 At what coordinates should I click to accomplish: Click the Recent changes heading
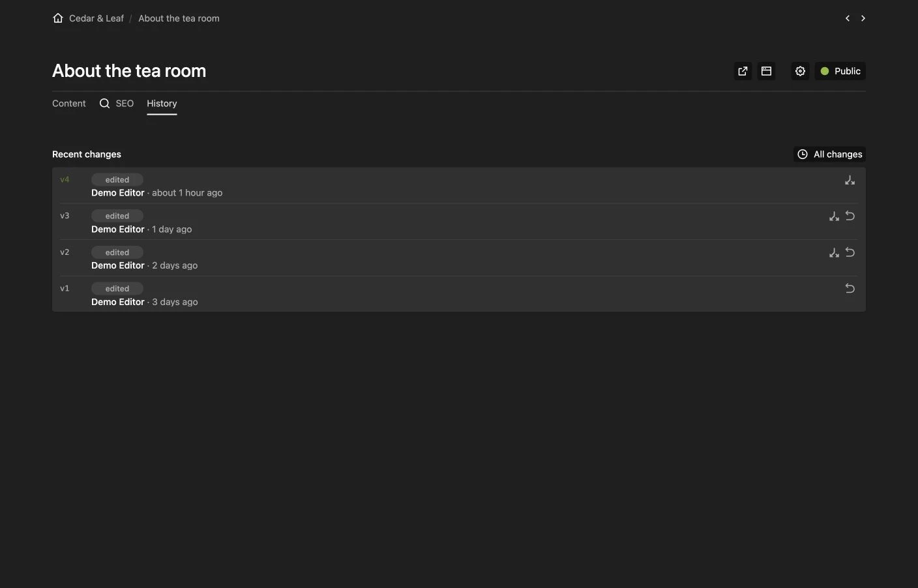point(87,154)
